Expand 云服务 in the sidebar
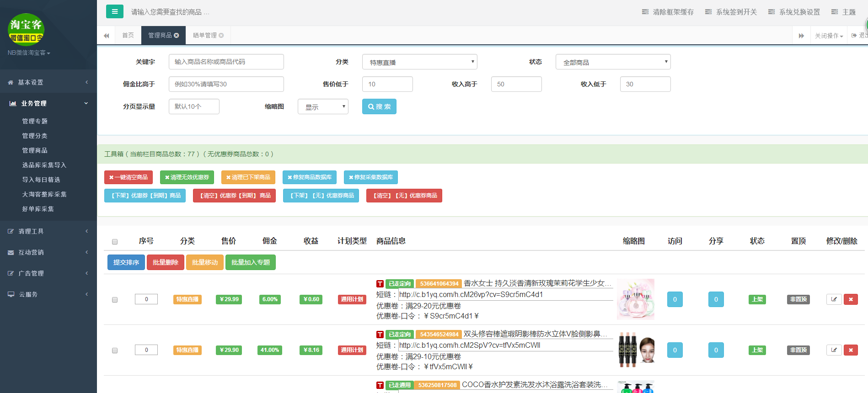868x393 pixels. tap(48, 294)
